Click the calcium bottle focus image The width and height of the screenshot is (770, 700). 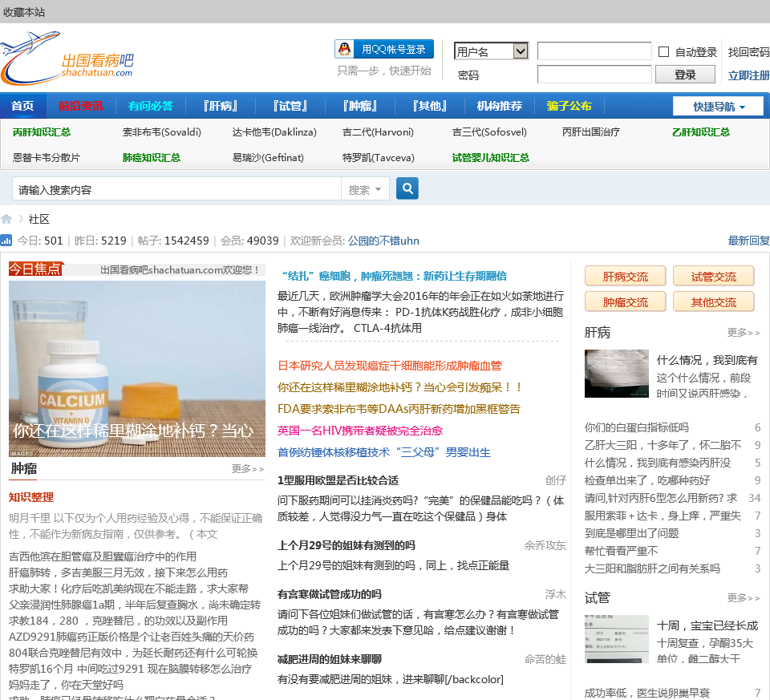point(137,369)
